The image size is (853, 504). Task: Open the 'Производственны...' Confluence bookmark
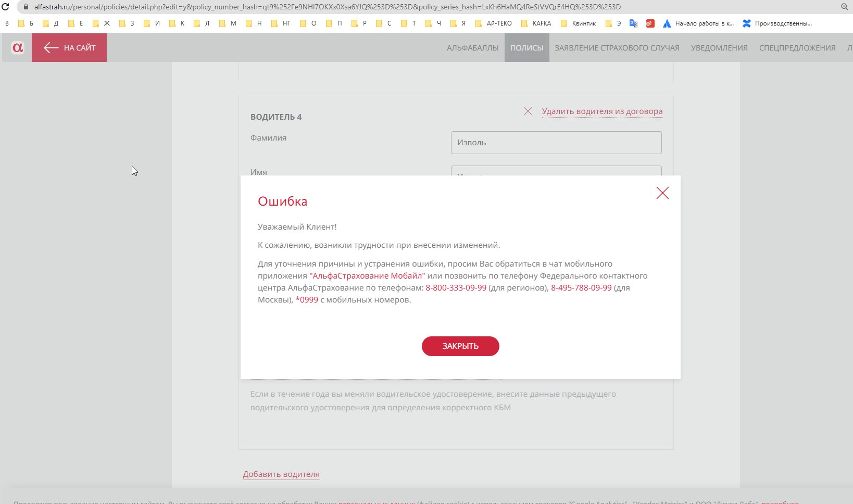(x=777, y=23)
